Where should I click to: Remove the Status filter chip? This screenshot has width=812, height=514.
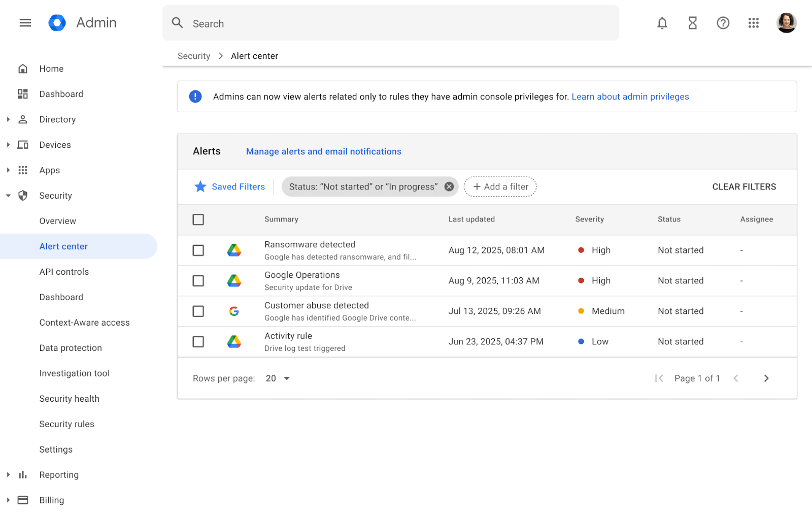coord(449,186)
